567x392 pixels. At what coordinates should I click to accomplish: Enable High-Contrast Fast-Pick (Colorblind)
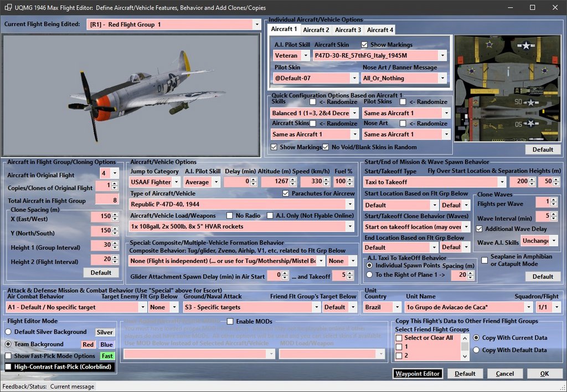point(8,367)
